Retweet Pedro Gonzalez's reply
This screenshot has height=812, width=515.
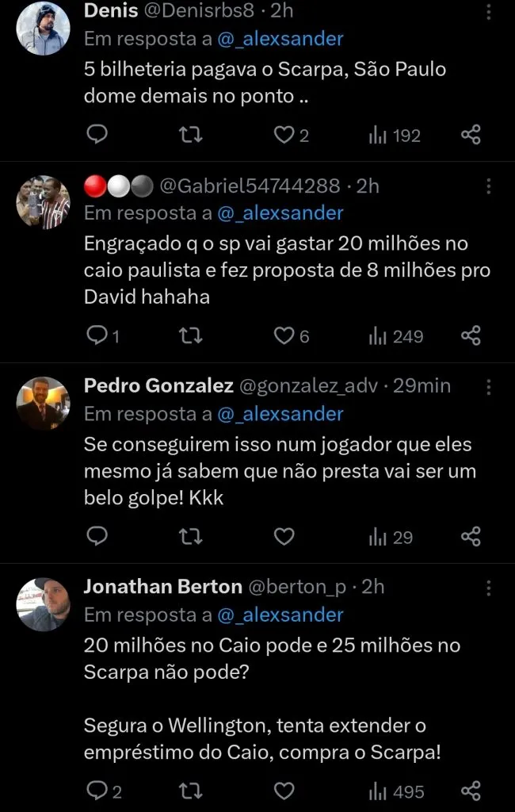pyautogui.click(x=190, y=537)
